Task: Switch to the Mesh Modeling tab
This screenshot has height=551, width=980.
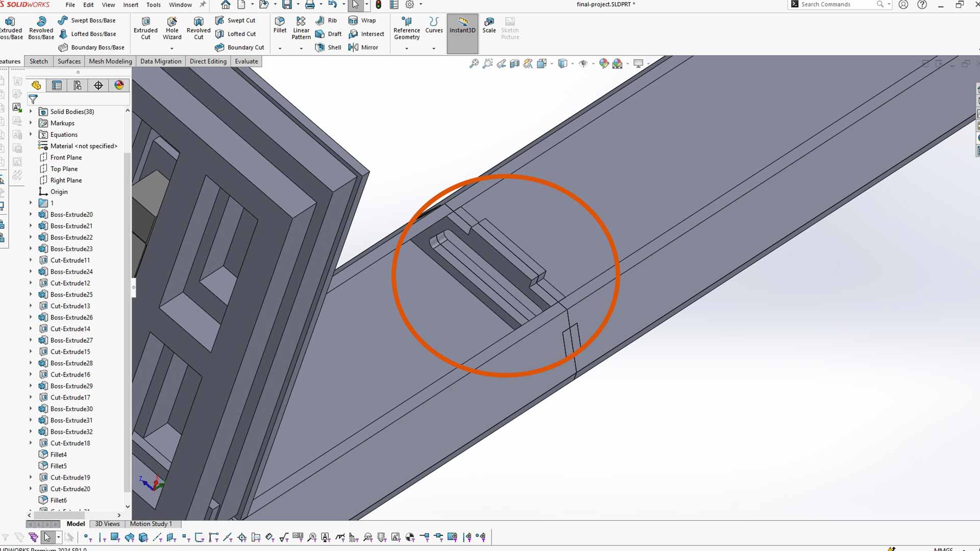Action: [x=110, y=61]
